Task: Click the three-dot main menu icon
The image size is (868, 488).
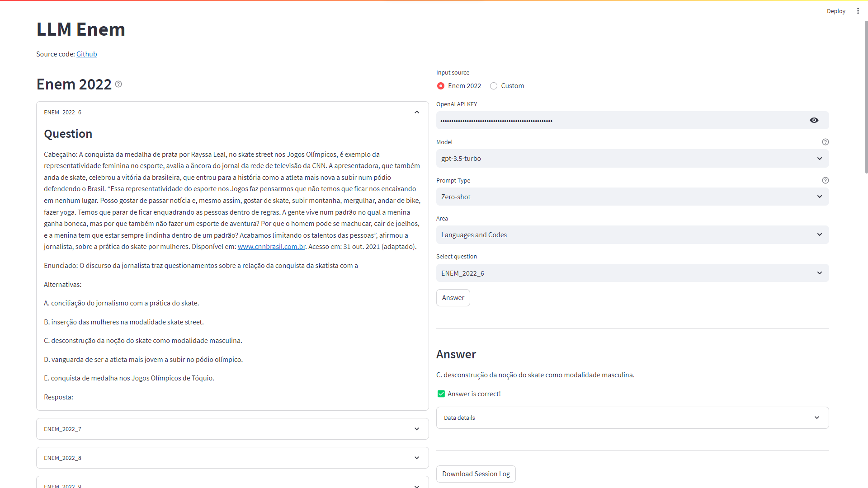Action: tap(858, 11)
